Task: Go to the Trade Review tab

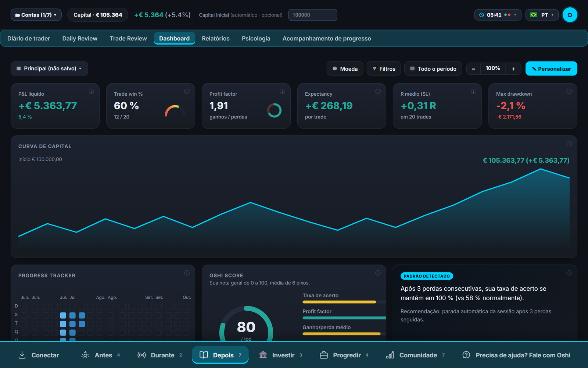Action: (128, 38)
